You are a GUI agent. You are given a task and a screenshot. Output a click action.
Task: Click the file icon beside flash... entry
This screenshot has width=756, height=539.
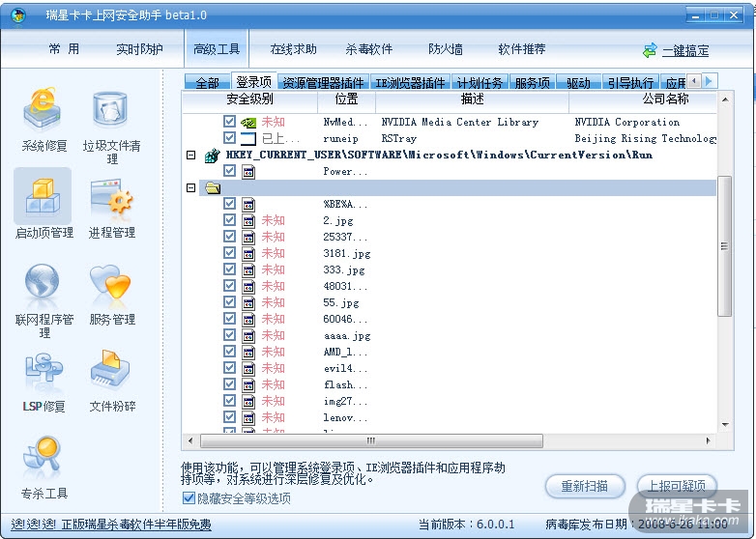[x=248, y=384]
